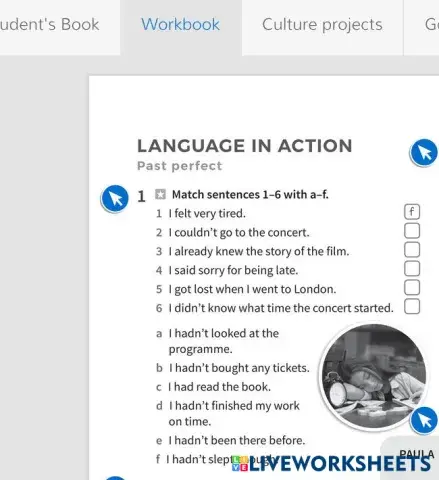Click the answer box for sentence 6 about concert time
This screenshot has height=480, width=439.
click(412, 306)
